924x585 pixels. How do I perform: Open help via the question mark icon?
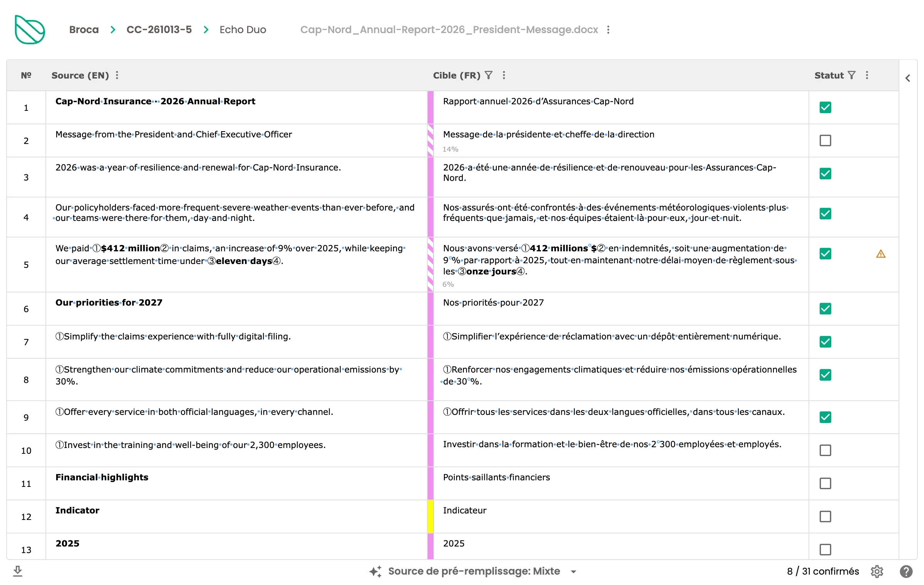[906, 571]
